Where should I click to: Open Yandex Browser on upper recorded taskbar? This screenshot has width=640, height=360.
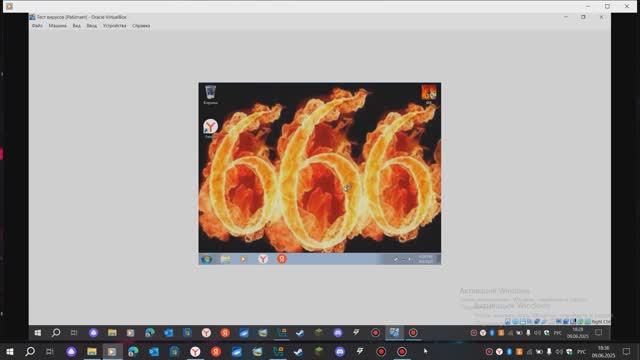[x=206, y=333]
